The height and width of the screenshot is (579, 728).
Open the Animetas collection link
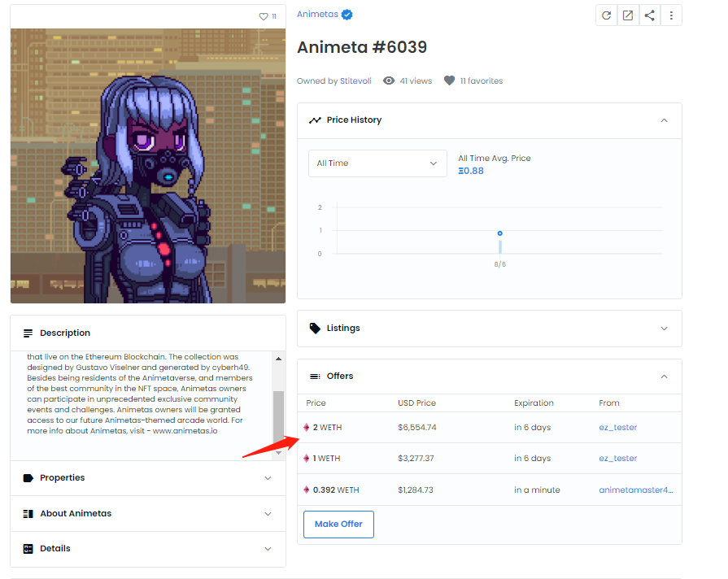click(317, 15)
